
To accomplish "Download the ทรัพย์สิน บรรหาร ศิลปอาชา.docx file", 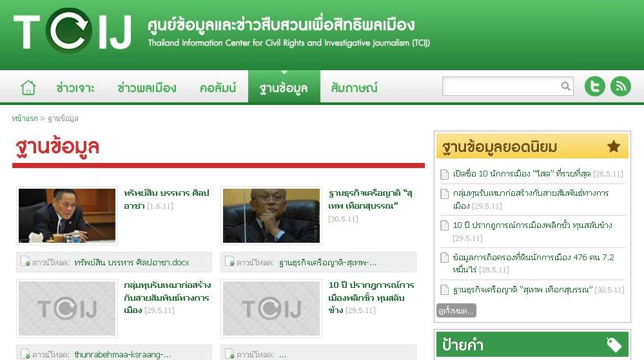I will (132, 263).
